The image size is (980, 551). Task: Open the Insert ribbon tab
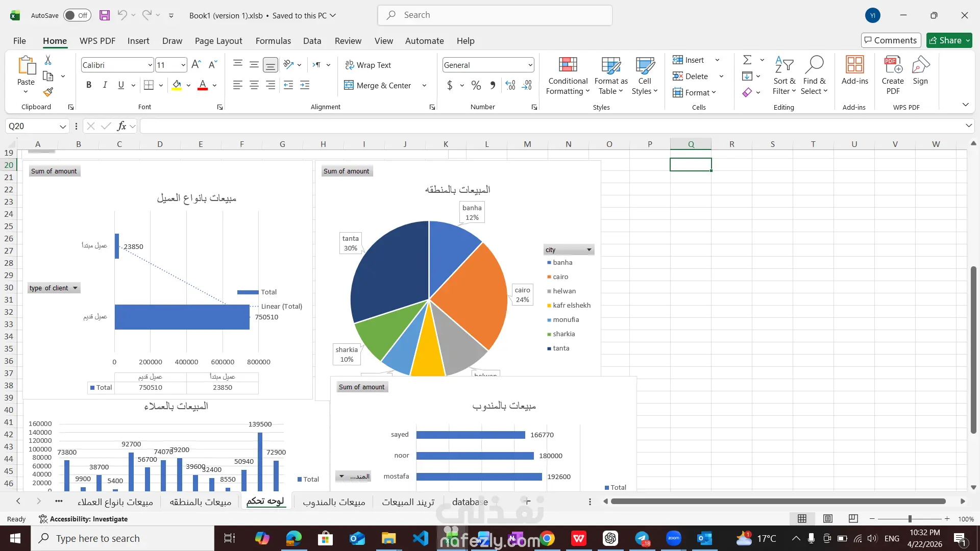(138, 41)
